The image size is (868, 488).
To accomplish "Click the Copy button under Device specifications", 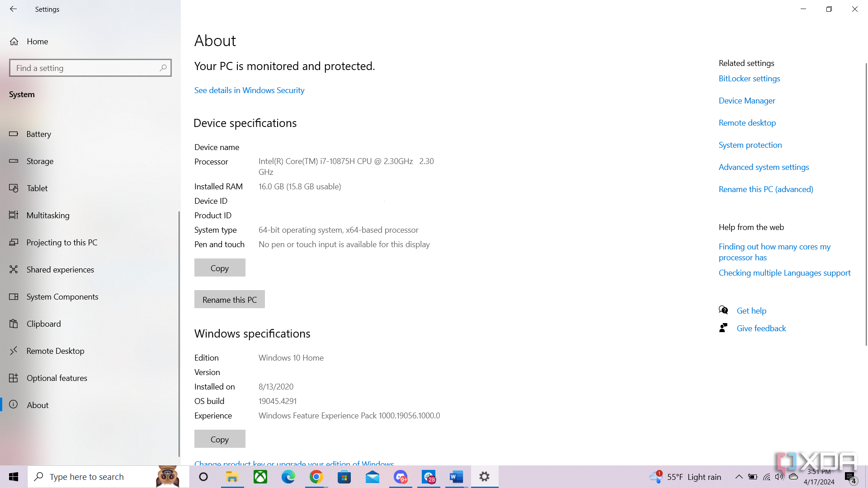I will click(x=219, y=267).
